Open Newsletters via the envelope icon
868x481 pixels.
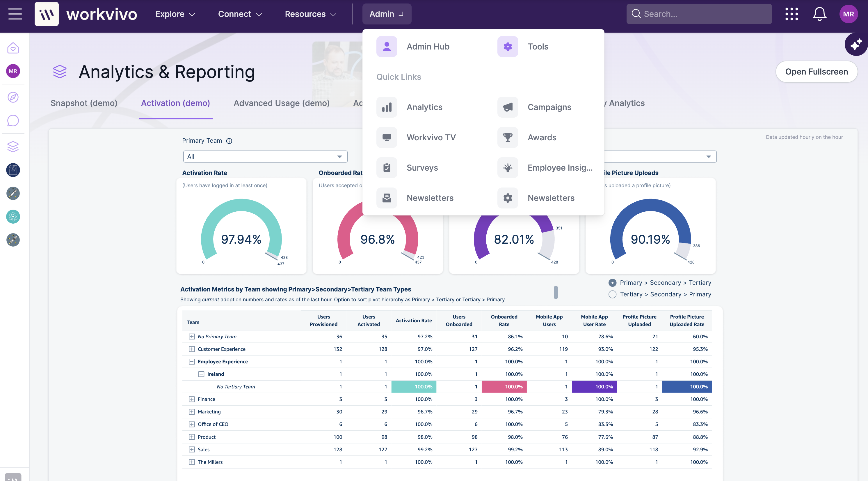click(x=387, y=198)
